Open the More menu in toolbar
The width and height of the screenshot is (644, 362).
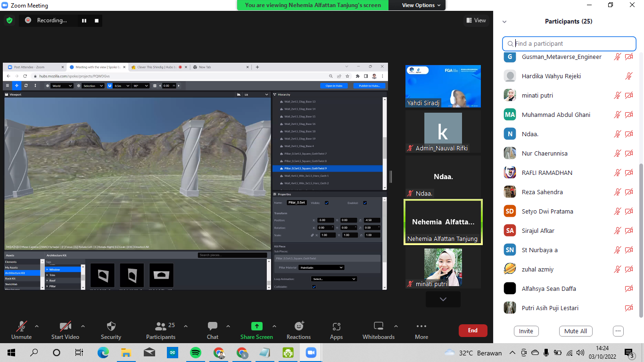click(421, 326)
